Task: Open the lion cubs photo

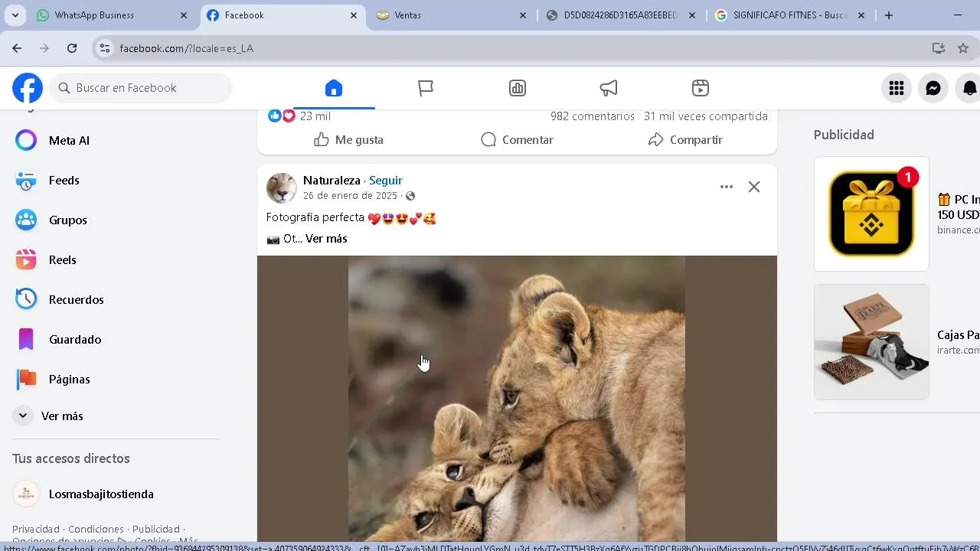Action: [517, 398]
